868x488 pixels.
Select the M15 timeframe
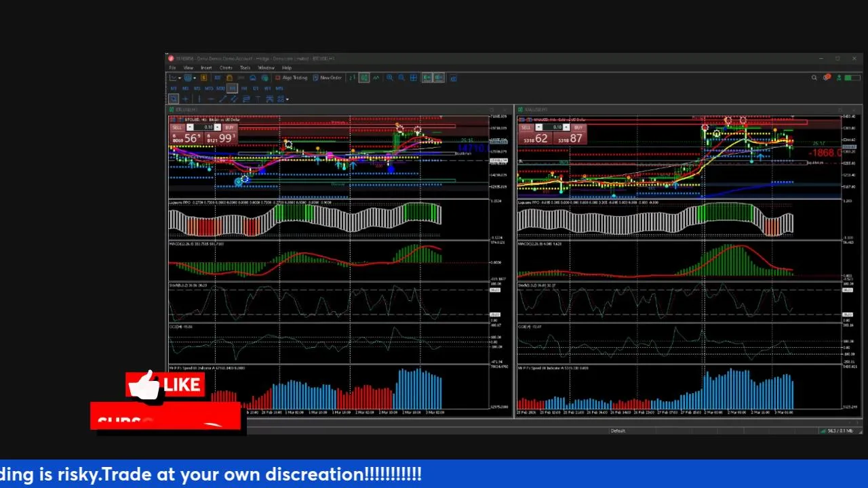(x=209, y=88)
